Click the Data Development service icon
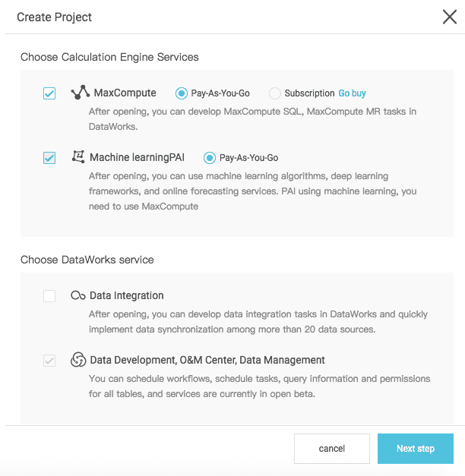465x476 pixels. click(x=77, y=360)
